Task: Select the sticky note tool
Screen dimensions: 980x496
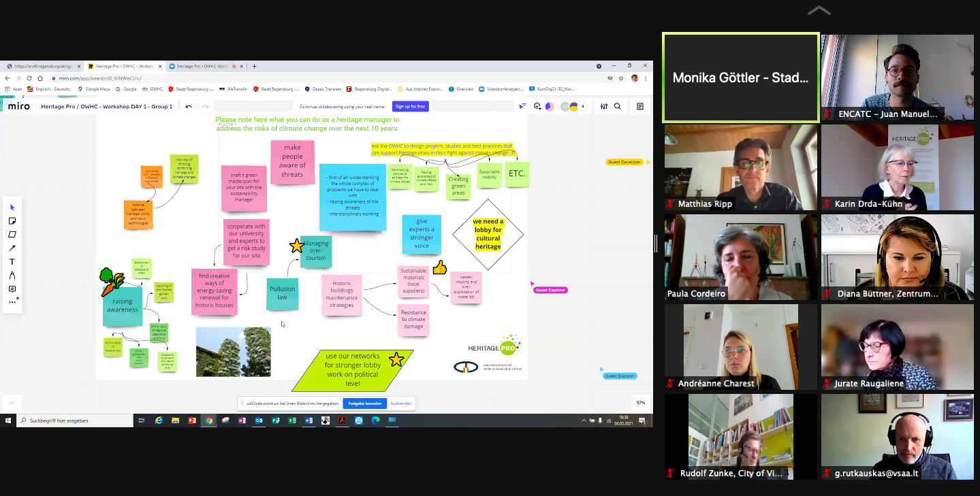Action: (x=12, y=221)
